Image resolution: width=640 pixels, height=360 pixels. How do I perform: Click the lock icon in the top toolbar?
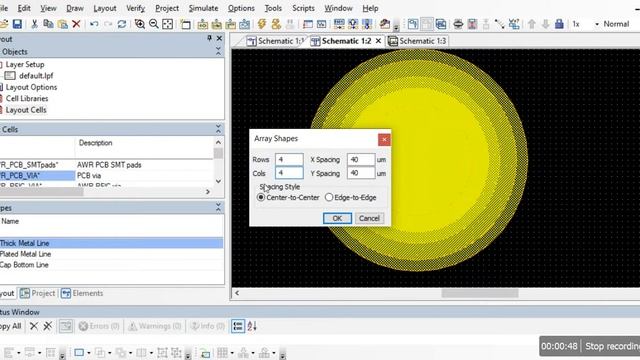click(x=559, y=24)
